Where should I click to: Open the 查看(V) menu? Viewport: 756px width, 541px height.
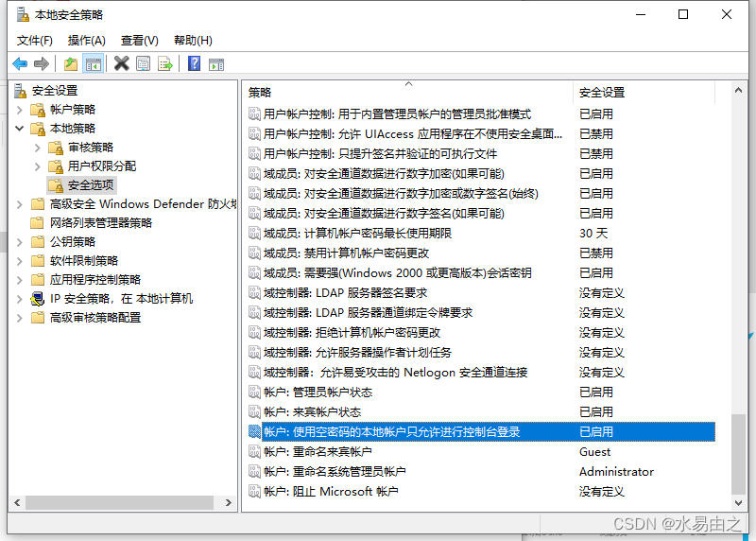coord(139,41)
